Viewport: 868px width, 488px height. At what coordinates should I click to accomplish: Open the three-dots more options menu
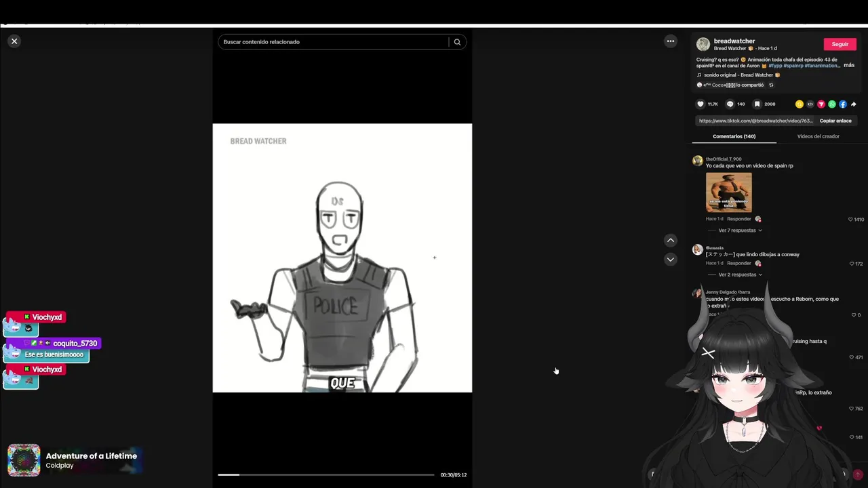pyautogui.click(x=670, y=41)
